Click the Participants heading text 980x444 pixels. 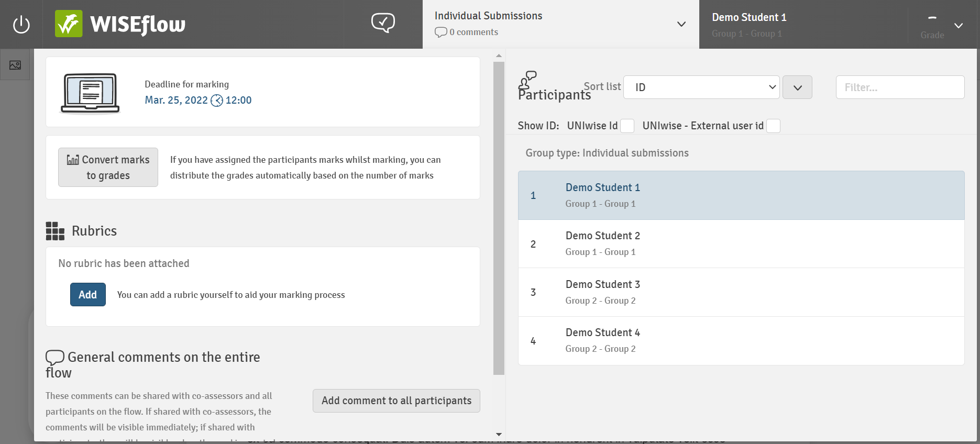tap(554, 95)
